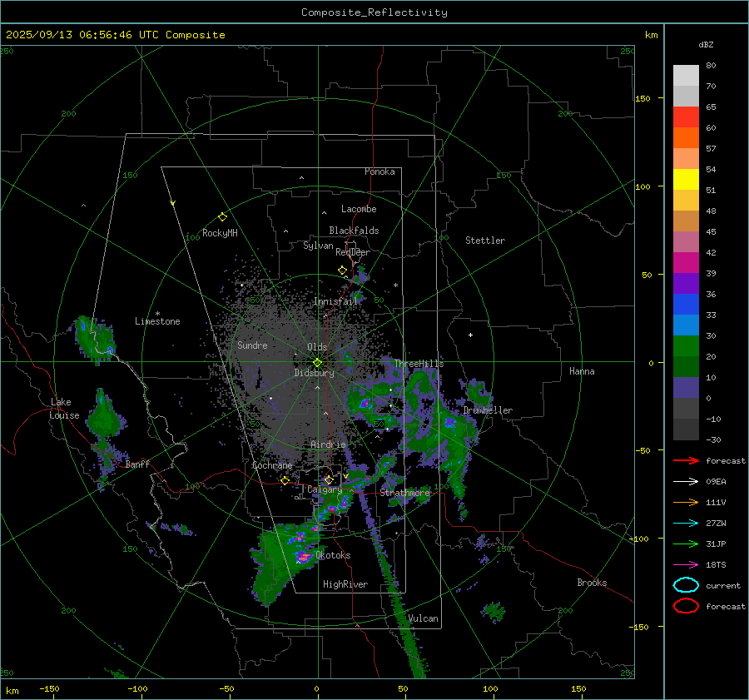Click the Vulcan city label

(424, 618)
